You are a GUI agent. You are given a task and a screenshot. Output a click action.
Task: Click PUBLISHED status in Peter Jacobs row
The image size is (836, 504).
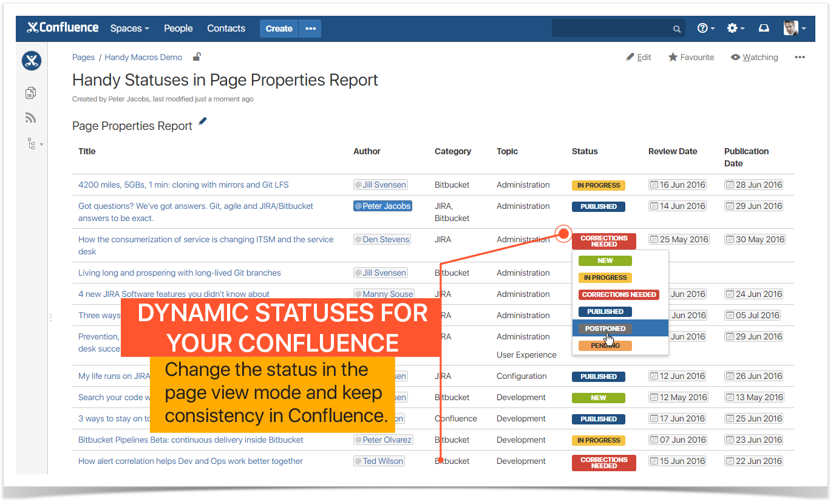[599, 206]
